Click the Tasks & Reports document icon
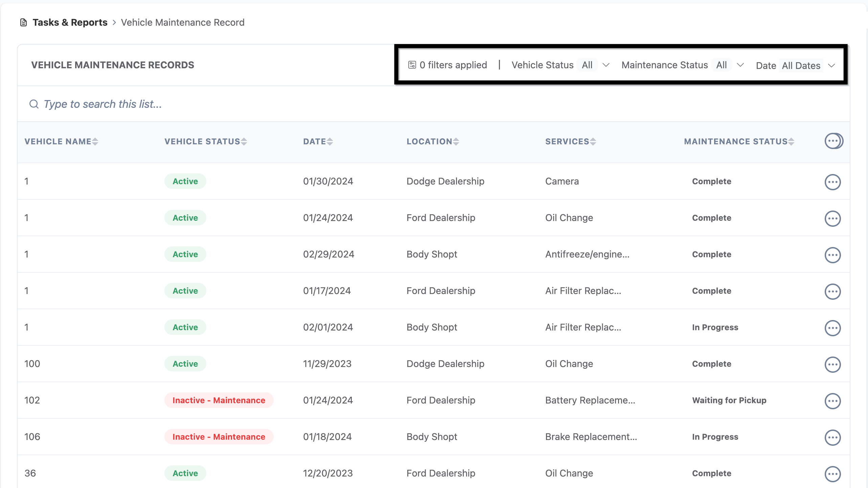 23,23
